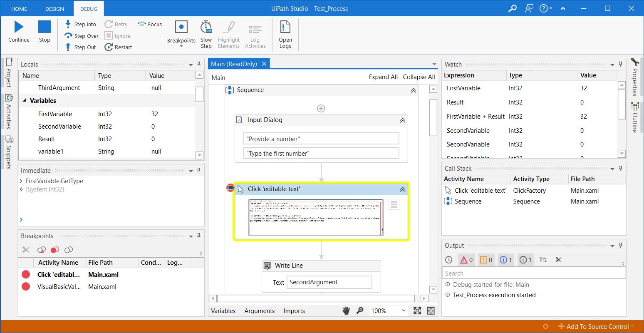The image size is (644, 333).
Task: Collapse the Input Dialog activity
Action: 403,120
